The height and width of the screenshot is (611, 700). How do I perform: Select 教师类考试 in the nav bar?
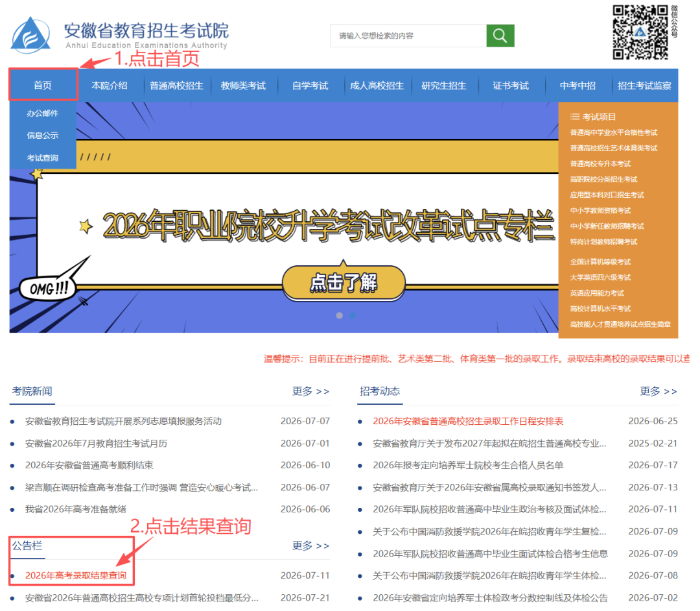(x=243, y=86)
